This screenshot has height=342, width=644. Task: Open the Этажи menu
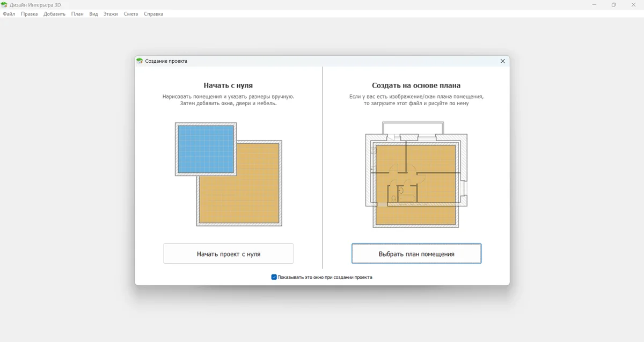(x=111, y=14)
